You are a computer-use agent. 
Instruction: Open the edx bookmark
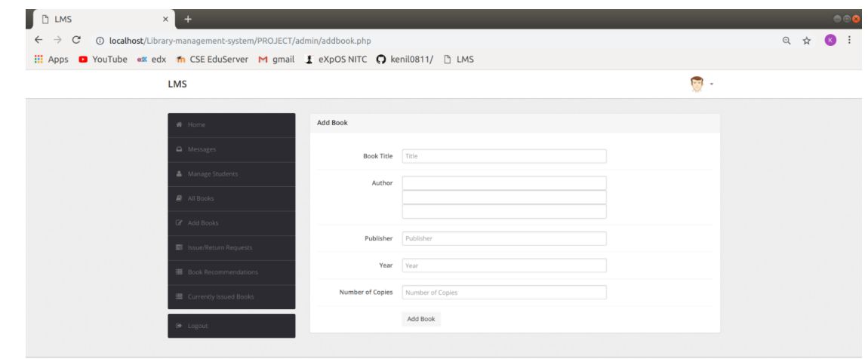coord(152,59)
